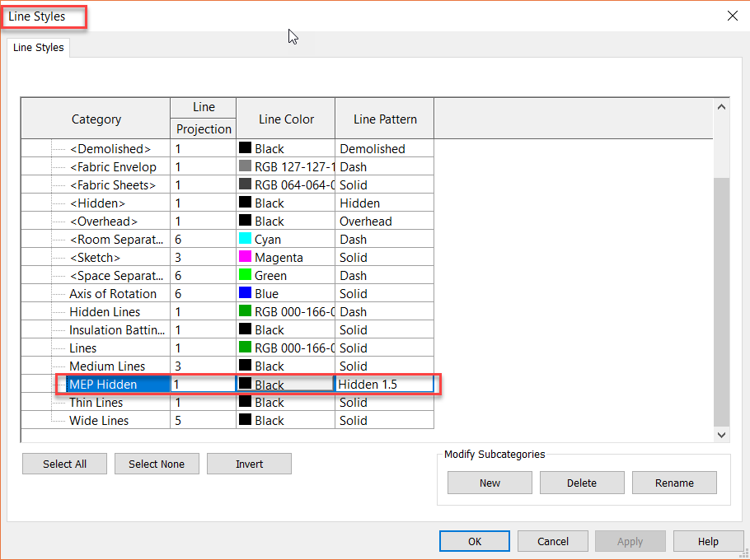Screen dimensions: 750x560
Task: Click the Category column header
Action: click(x=96, y=119)
